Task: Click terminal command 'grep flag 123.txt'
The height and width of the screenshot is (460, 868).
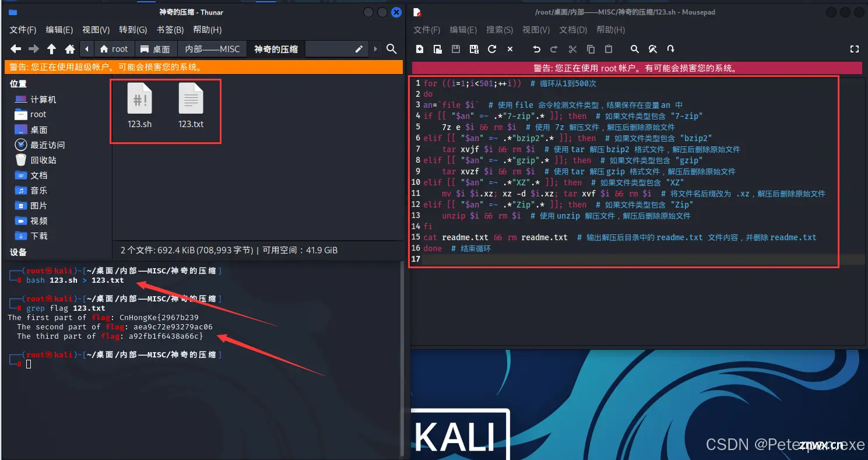Action: point(66,308)
